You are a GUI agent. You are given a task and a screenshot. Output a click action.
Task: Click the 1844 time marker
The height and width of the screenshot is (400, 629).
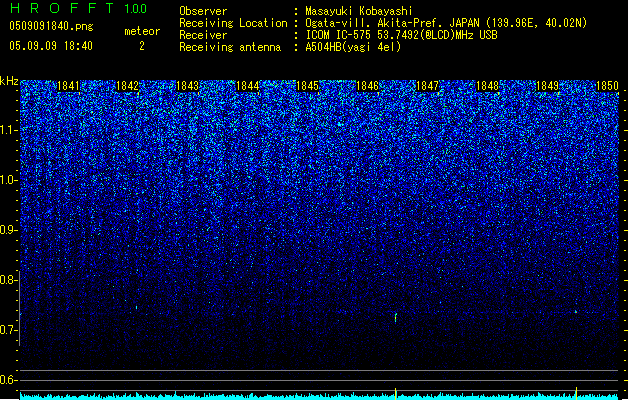pos(248,86)
